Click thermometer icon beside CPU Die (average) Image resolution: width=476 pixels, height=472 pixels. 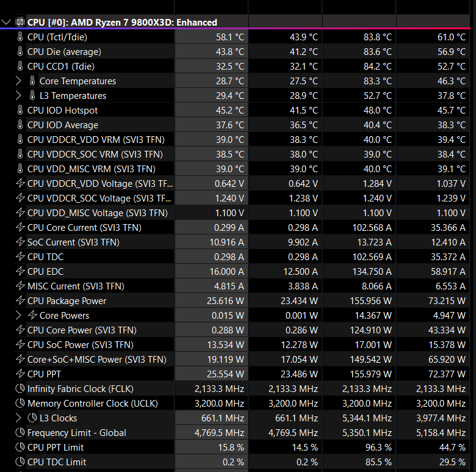(x=20, y=51)
